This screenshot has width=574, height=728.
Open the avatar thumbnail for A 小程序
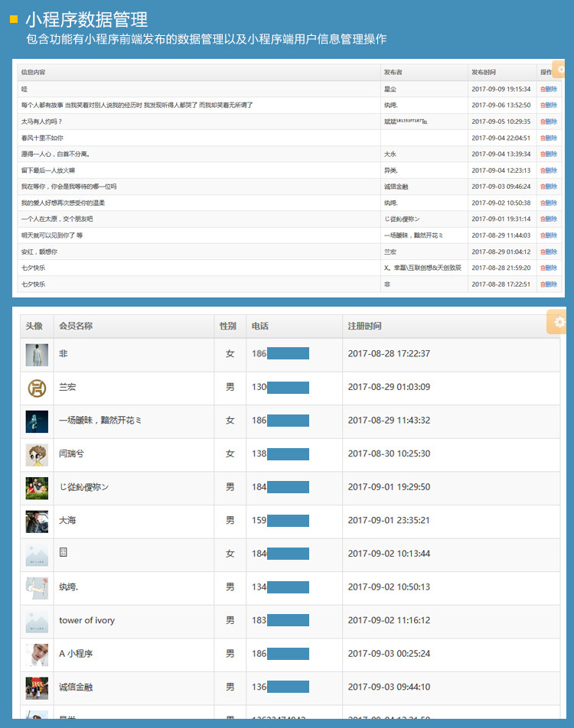point(37,654)
